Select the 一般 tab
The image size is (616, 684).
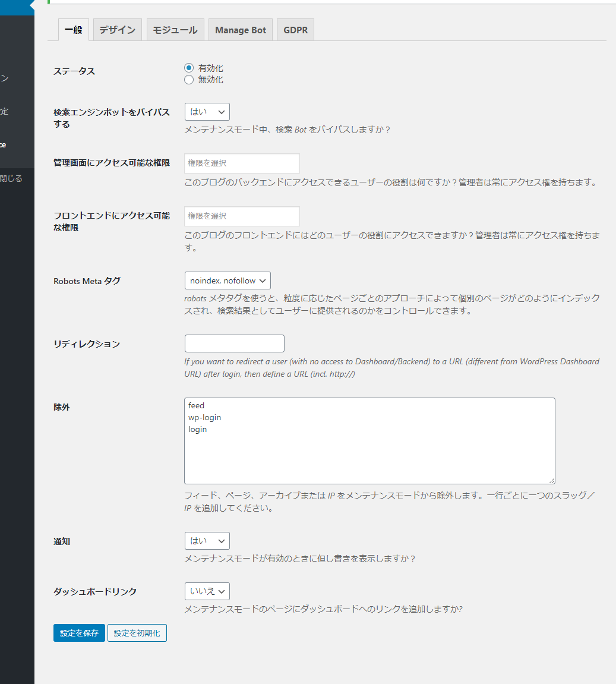tap(74, 30)
